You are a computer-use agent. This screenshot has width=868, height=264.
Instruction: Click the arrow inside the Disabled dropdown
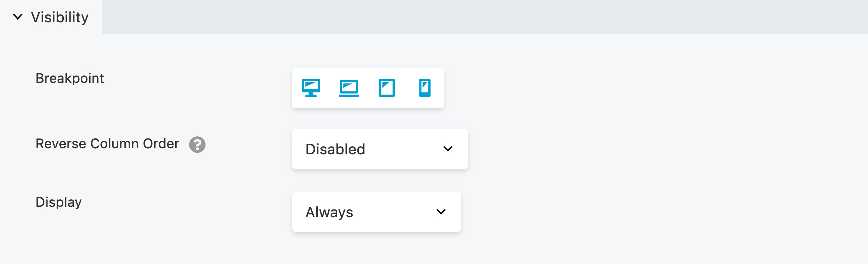click(449, 149)
